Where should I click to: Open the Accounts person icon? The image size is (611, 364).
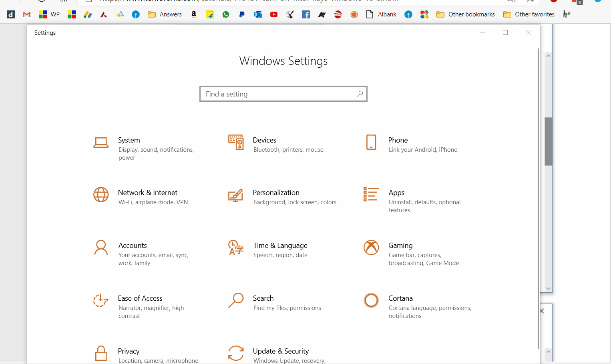click(101, 247)
